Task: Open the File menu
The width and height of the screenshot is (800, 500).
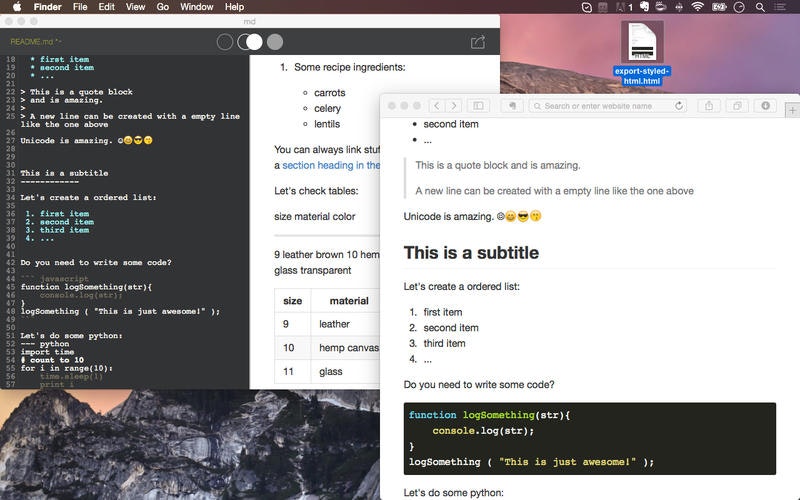Action: [80, 7]
